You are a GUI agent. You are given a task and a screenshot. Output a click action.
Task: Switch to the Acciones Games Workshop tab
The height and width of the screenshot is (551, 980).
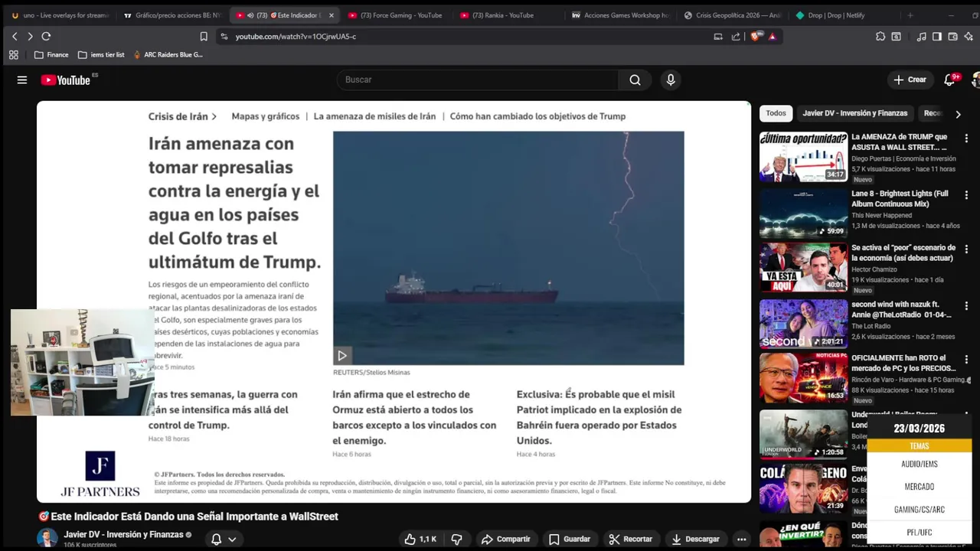[620, 15]
